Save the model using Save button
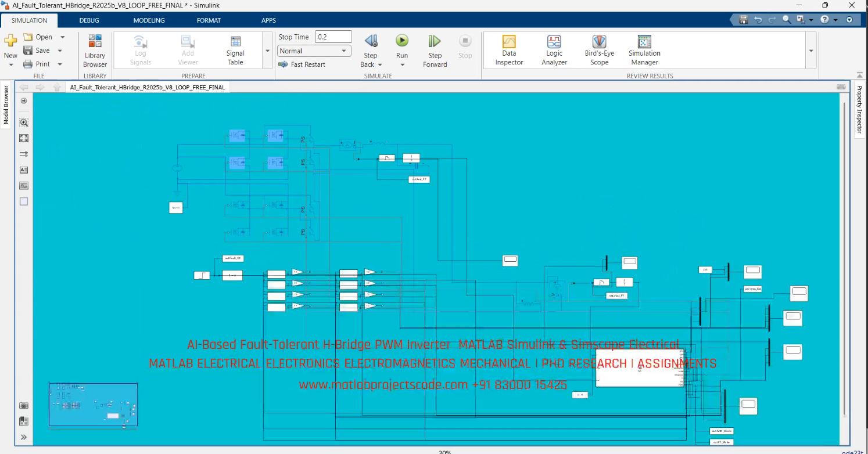 [x=37, y=51]
